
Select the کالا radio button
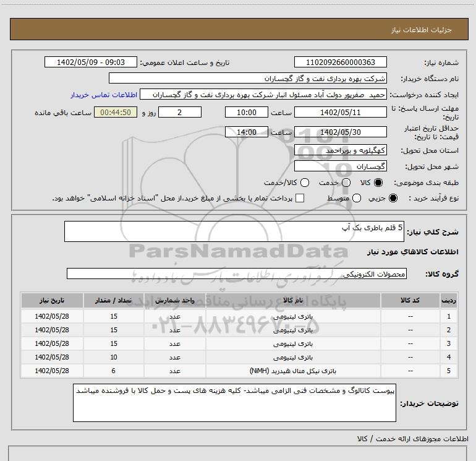click(x=378, y=183)
